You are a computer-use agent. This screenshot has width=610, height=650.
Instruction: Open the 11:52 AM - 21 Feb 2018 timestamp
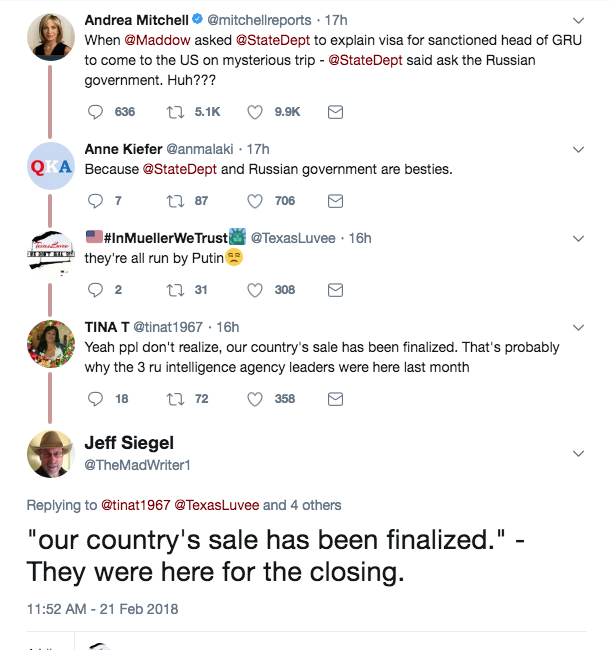coord(102,608)
